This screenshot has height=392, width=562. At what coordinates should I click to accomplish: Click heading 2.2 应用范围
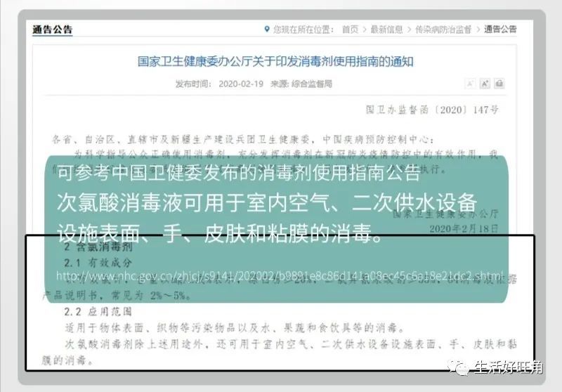(98, 311)
